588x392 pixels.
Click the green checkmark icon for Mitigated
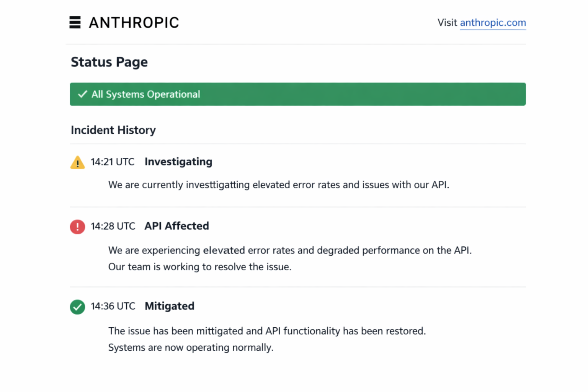point(77,307)
